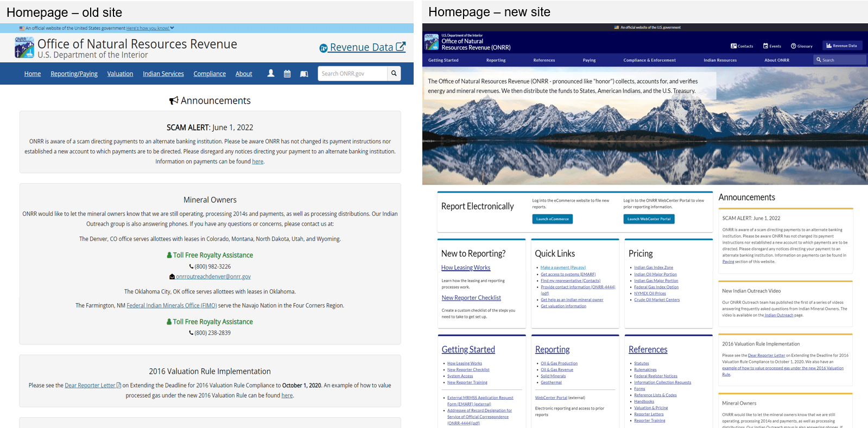The image size is (868, 428).
Task: Open Compliance & Enforcement in new nav
Action: [x=649, y=60]
